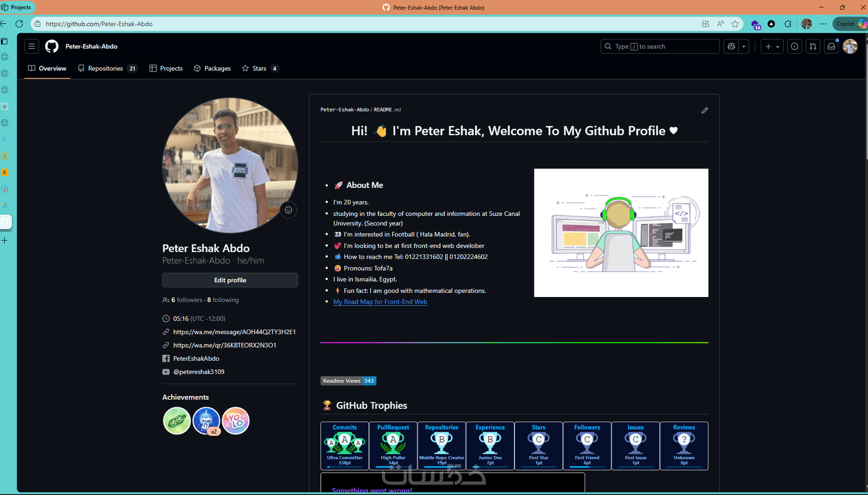Open a new tab with the sidebar plus

[5, 240]
